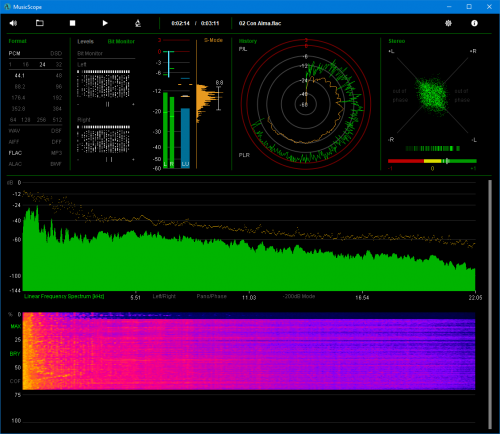Image resolution: width=500 pixels, height=434 pixels.
Task: Start playback with the play icon
Action: pos(105,23)
